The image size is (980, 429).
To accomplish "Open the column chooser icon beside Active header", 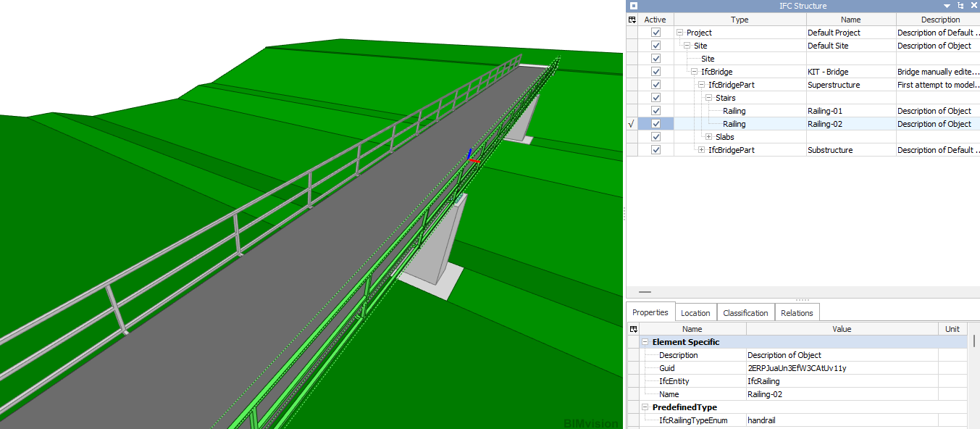I will coord(632,20).
